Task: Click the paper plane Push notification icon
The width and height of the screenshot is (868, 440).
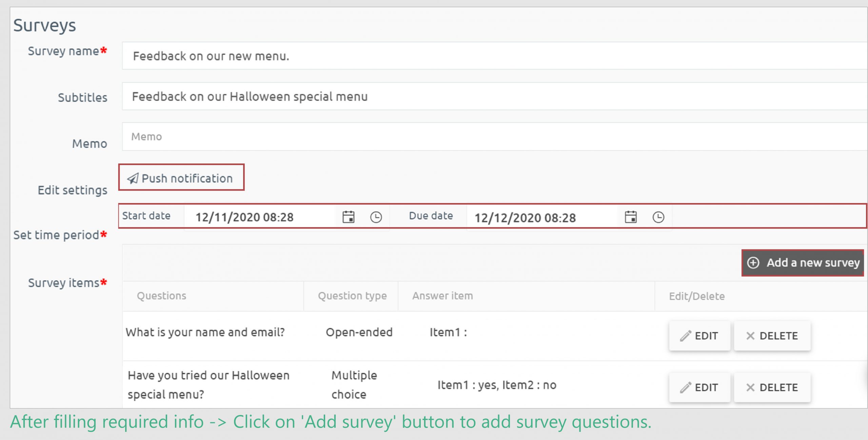Action: point(133,178)
